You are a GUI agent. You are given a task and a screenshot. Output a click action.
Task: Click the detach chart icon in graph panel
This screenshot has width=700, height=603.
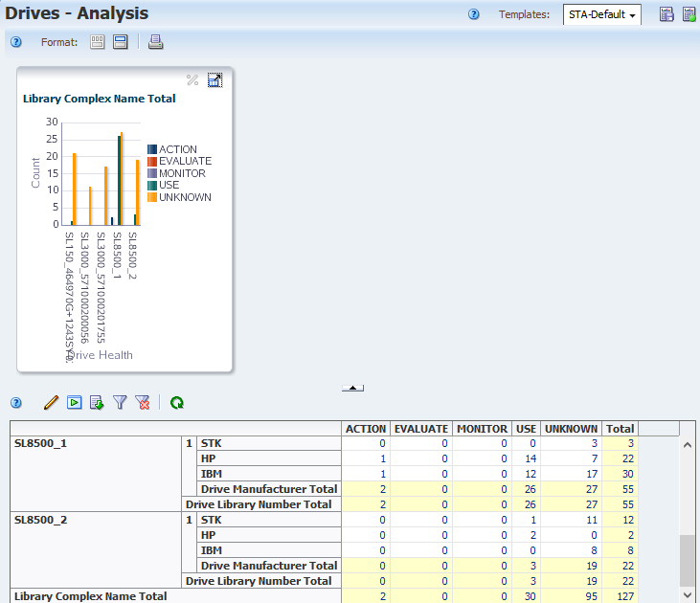click(x=215, y=80)
